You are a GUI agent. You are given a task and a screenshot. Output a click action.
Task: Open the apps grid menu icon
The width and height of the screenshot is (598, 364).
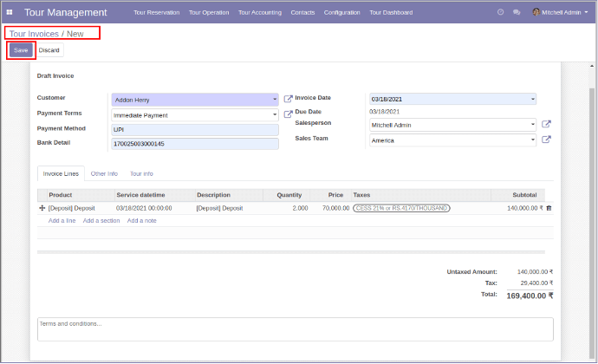[10, 12]
